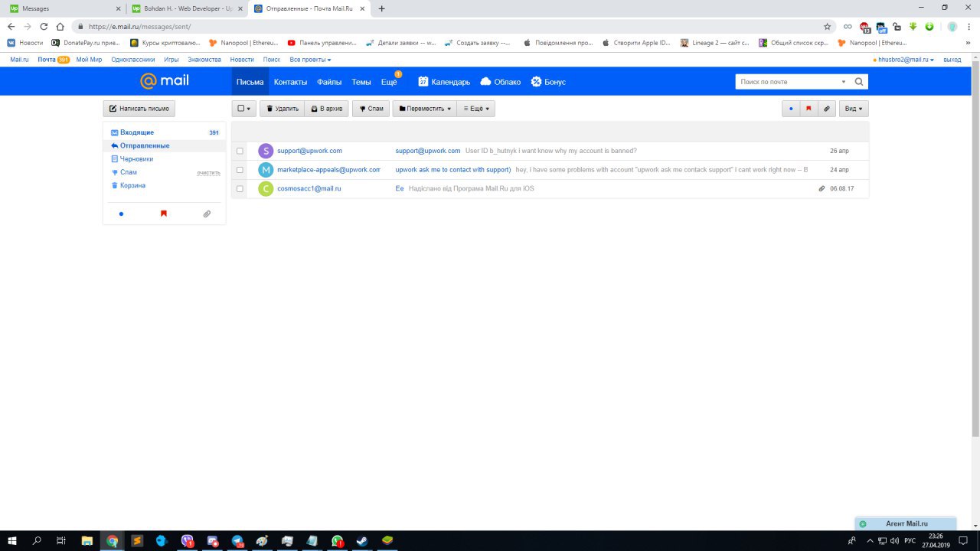
Task: Click В архив archive button
Action: coord(327,109)
